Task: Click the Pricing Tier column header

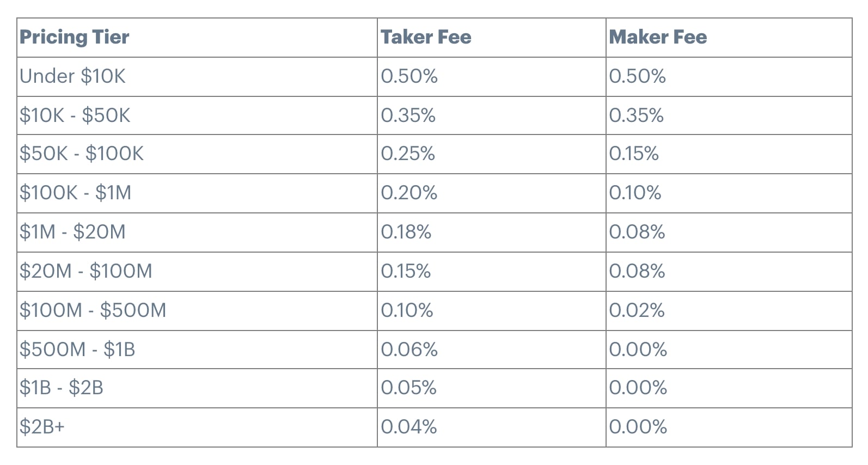Action: (x=75, y=37)
